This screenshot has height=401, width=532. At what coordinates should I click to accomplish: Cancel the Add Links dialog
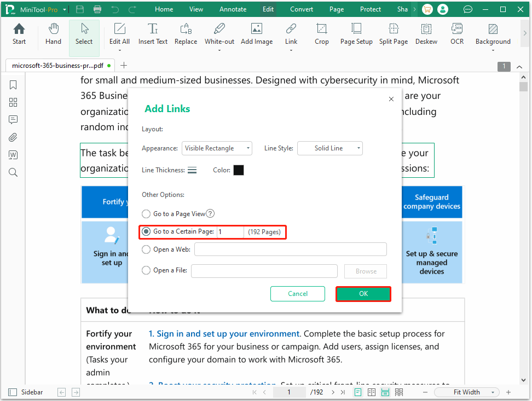click(x=297, y=294)
